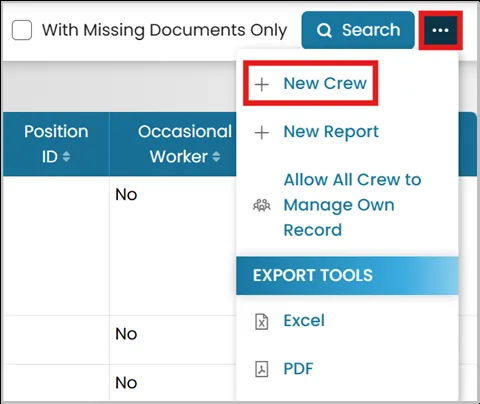
Task: Open the three-dots more options menu
Action: coord(440,30)
